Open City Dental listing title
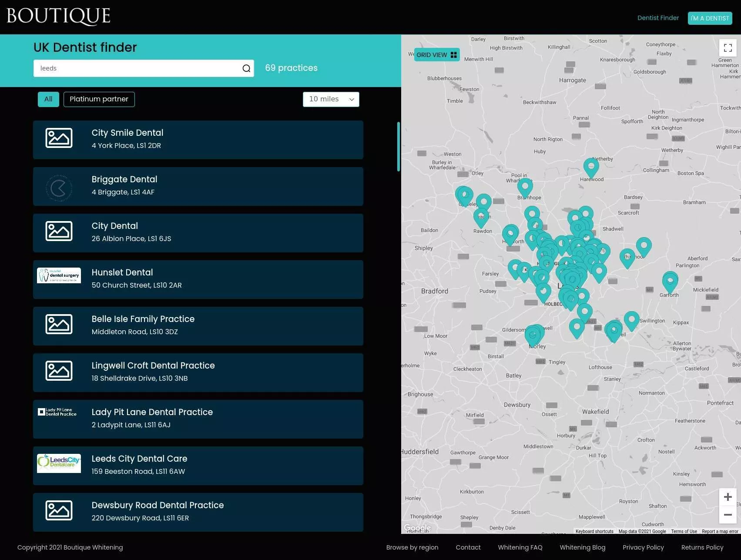Image resolution: width=741 pixels, height=560 pixels. [114, 226]
